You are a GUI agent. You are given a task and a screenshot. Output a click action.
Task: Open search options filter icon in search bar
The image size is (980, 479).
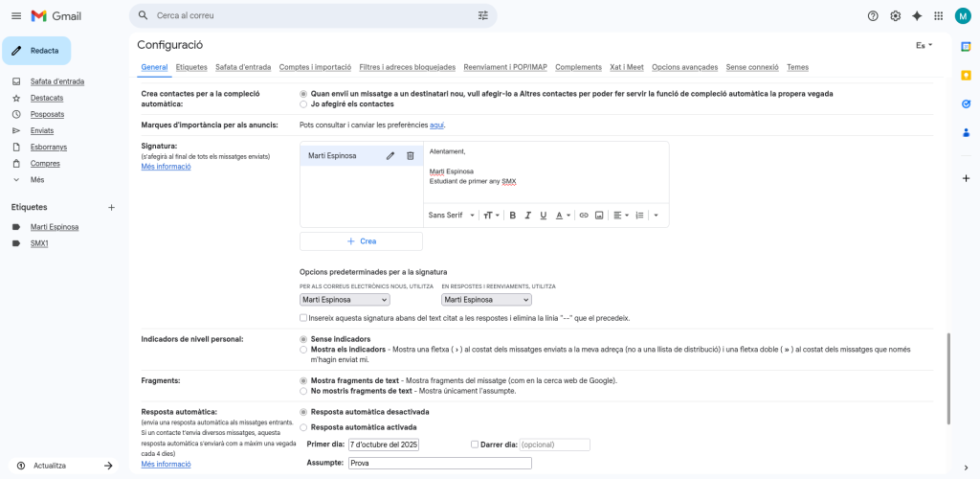[483, 15]
